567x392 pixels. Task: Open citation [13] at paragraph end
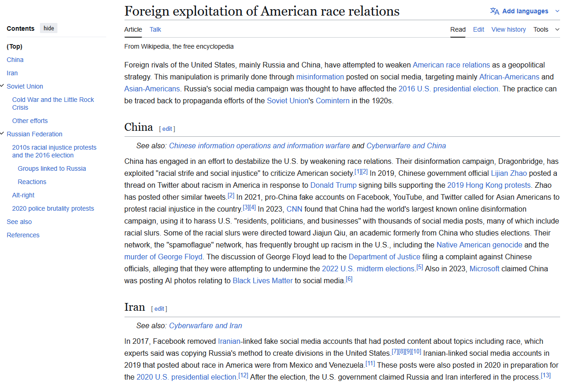click(546, 375)
